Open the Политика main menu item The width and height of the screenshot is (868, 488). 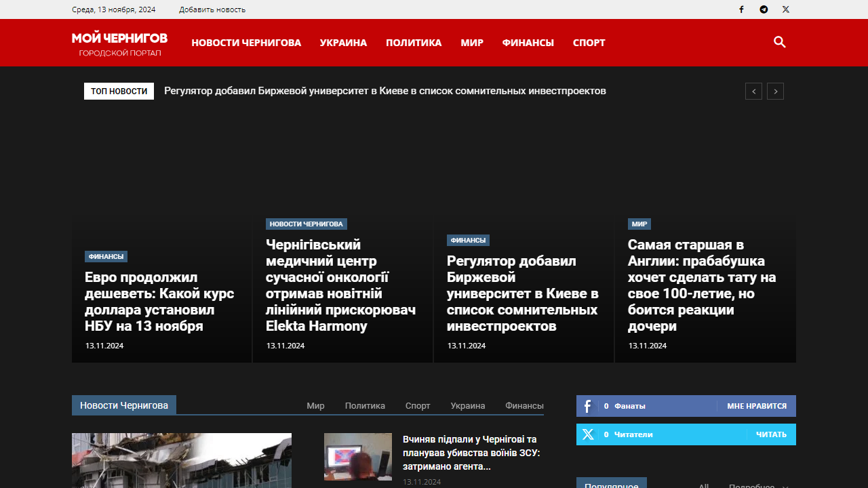(x=414, y=43)
